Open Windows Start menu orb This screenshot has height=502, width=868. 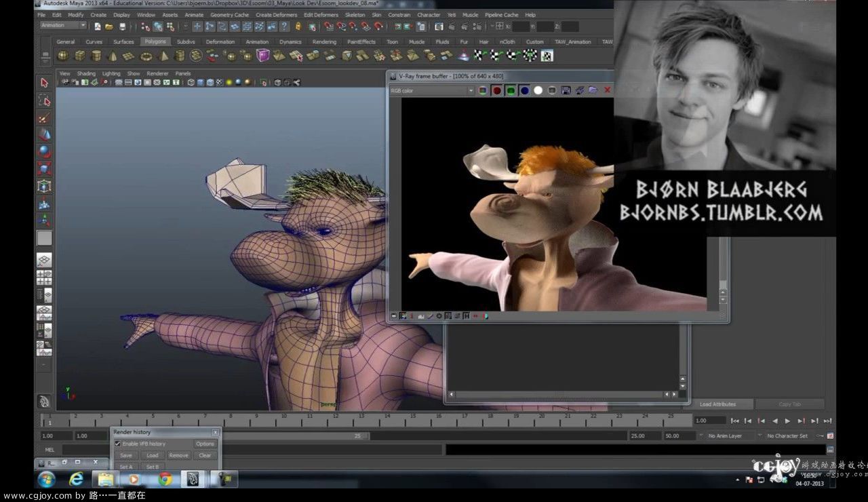[47, 479]
